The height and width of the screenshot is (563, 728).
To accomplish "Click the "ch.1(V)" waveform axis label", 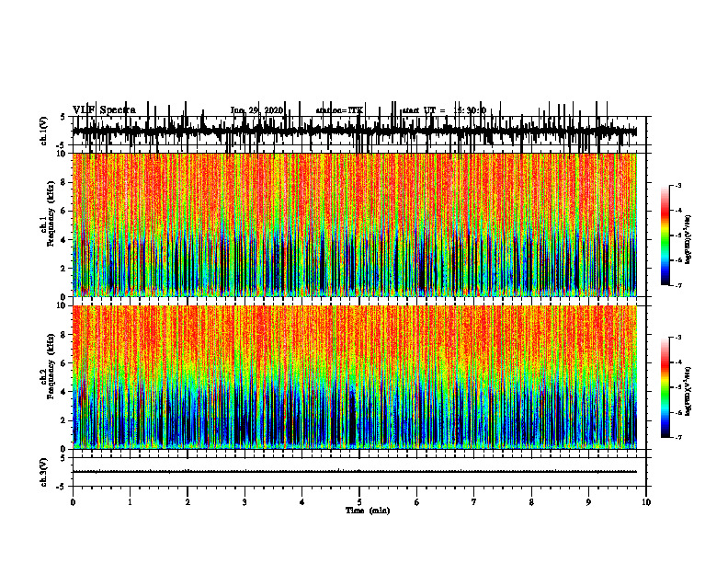I will (44, 131).
